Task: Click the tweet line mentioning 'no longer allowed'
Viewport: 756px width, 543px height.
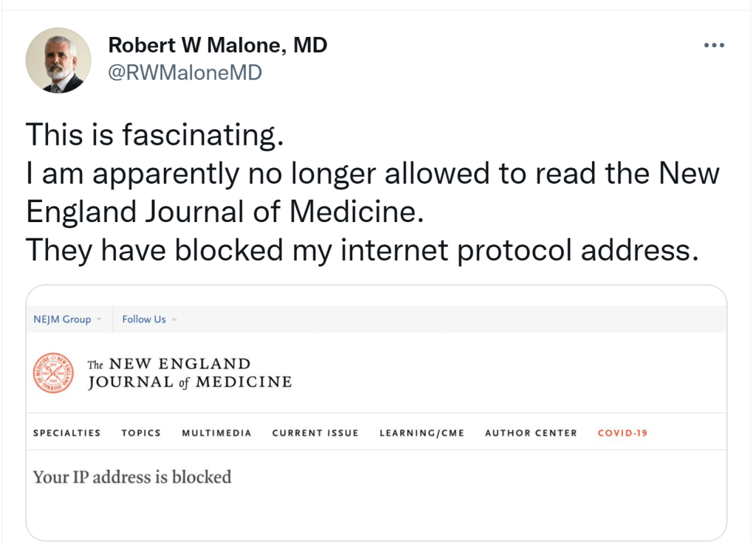Action: pyautogui.click(x=372, y=173)
